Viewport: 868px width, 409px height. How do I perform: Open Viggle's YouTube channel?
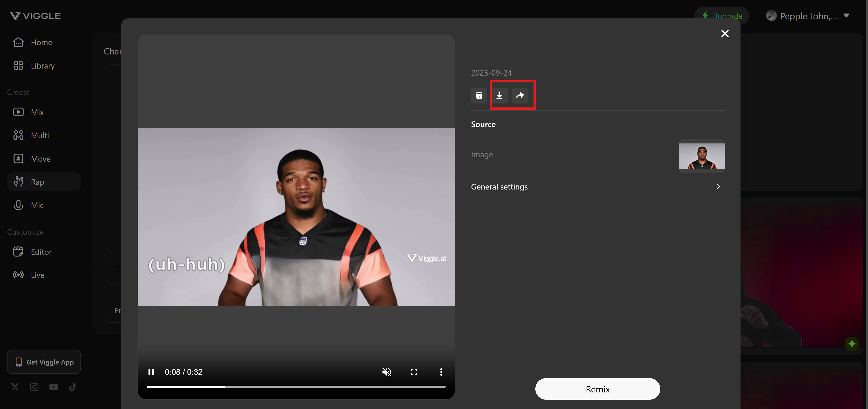(x=54, y=387)
